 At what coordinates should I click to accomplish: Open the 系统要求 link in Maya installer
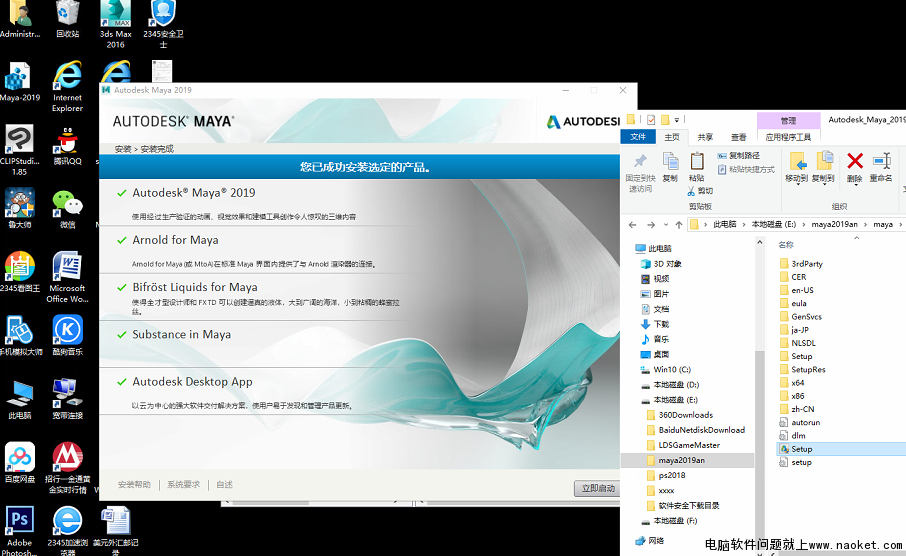pos(183,484)
